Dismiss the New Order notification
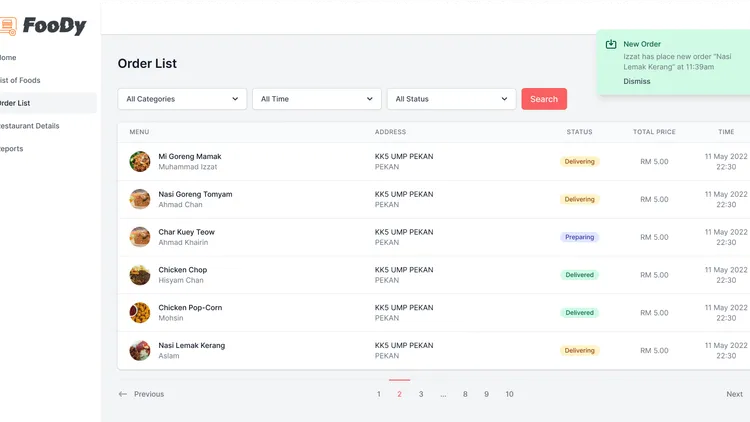750x422 pixels. [x=637, y=81]
